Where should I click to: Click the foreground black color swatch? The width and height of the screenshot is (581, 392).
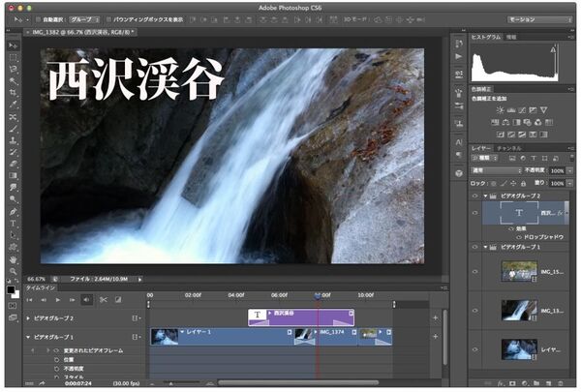click(11, 290)
